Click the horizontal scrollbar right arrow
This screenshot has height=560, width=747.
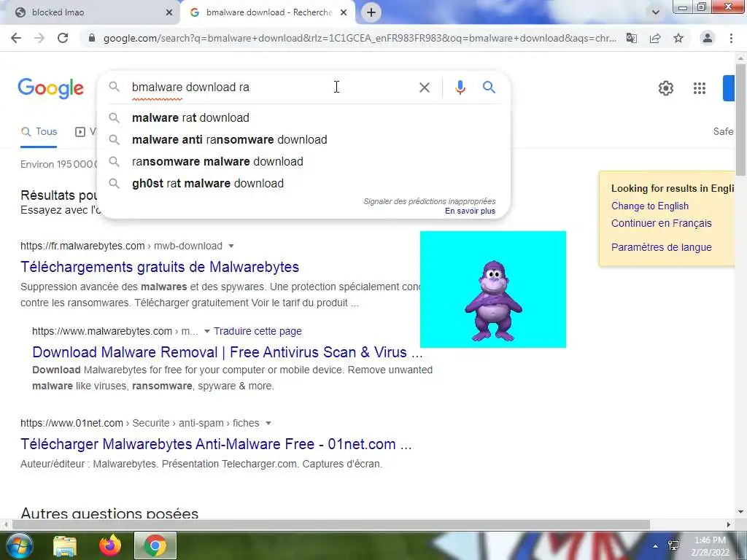729,524
